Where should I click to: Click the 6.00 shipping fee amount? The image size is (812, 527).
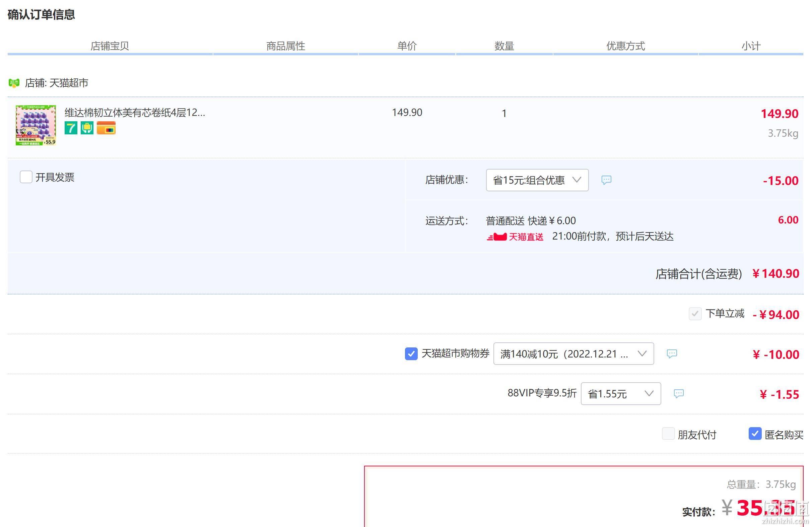tap(788, 220)
